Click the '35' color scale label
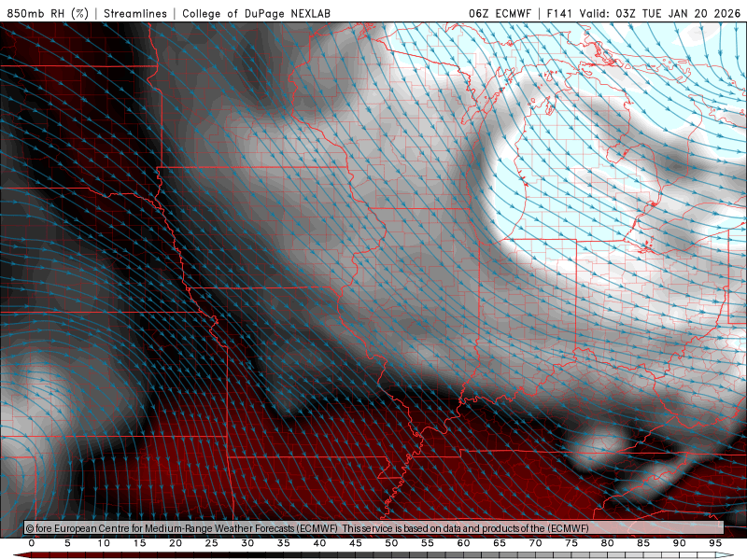This screenshot has width=747, height=560. point(284,543)
